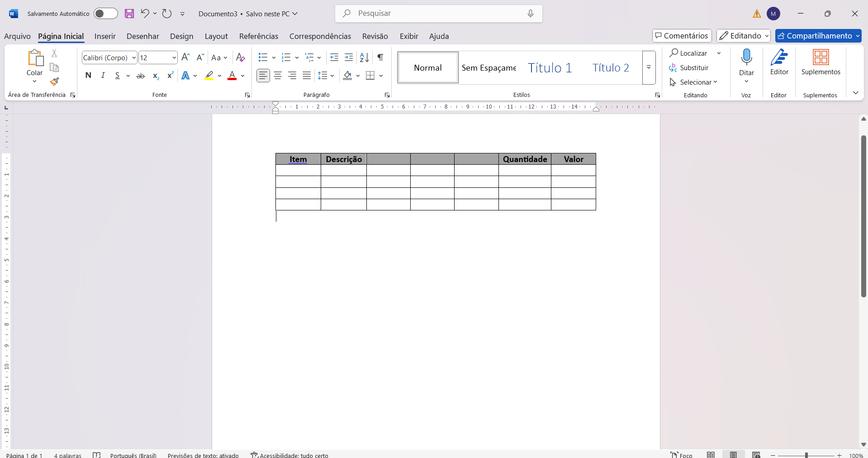Image resolution: width=868 pixels, height=458 pixels.
Task: Apply yellow text highlight color
Action: [209, 76]
